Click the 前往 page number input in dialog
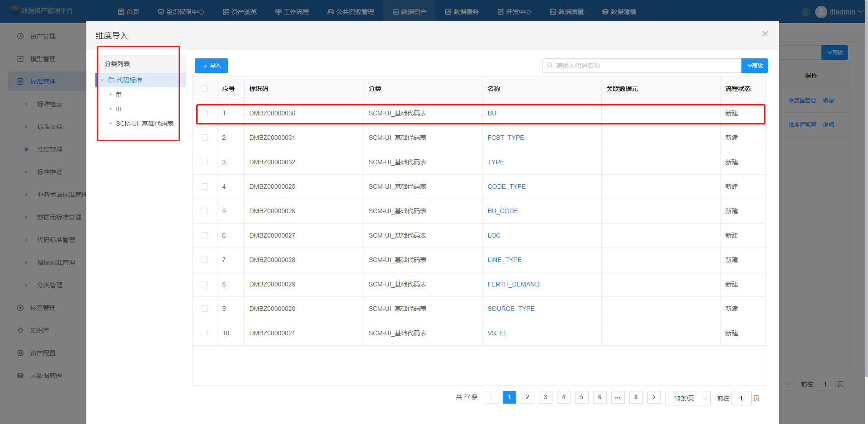Image resolution: width=868 pixels, height=424 pixels. coord(741,398)
